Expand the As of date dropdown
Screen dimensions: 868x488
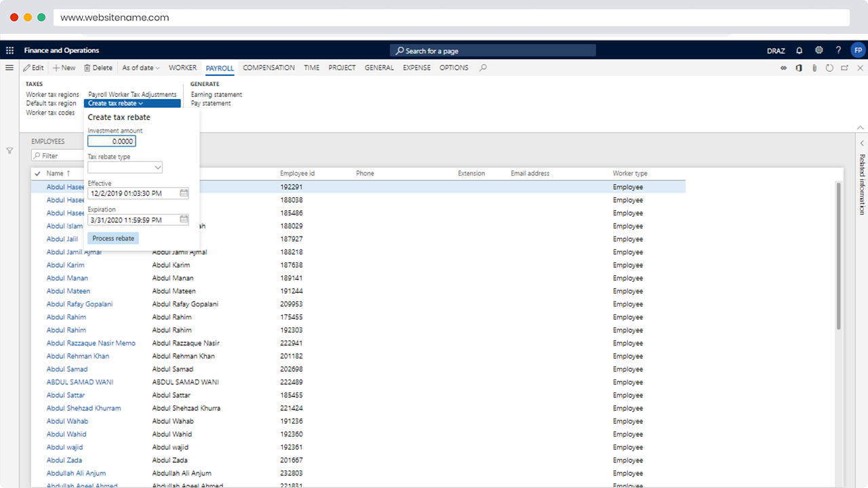(x=141, y=68)
